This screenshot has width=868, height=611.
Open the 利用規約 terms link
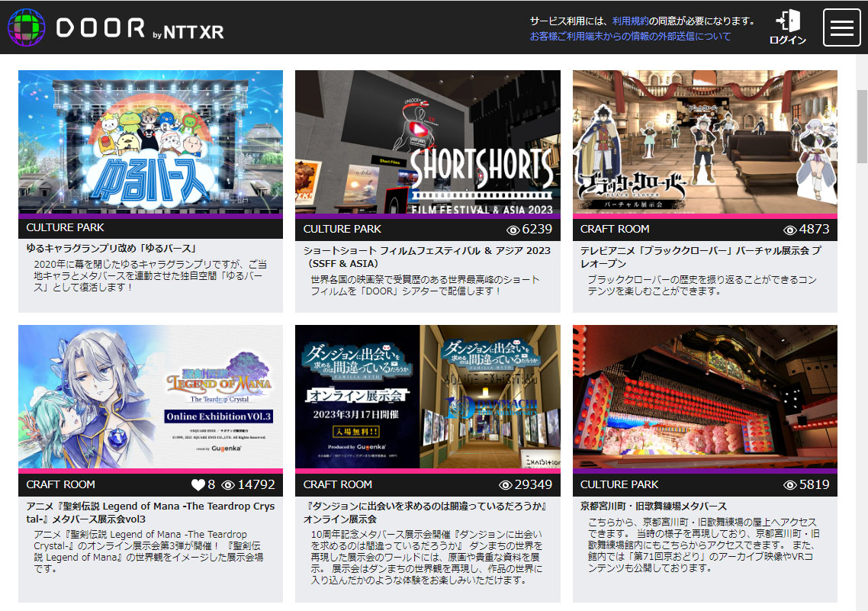click(630, 21)
